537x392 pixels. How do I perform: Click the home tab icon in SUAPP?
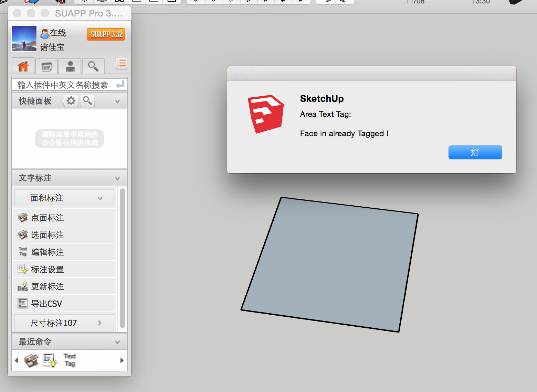point(23,66)
